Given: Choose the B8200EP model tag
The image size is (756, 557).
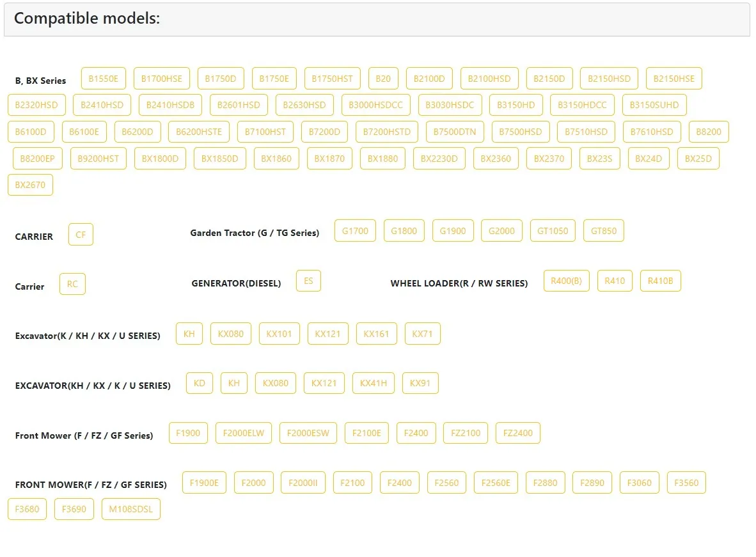Looking at the screenshot, I should point(38,159).
